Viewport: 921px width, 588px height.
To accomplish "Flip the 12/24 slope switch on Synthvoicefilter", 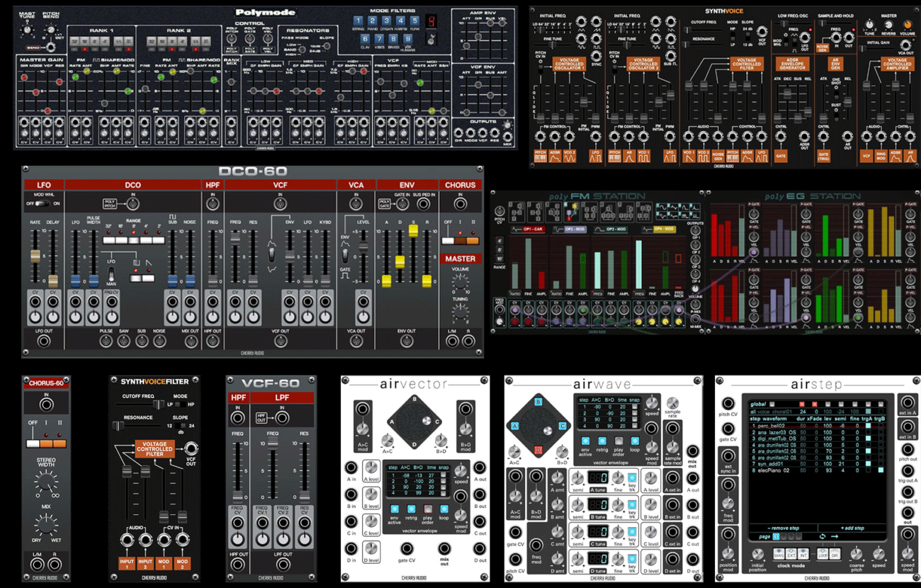I will pyautogui.click(x=180, y=426).
